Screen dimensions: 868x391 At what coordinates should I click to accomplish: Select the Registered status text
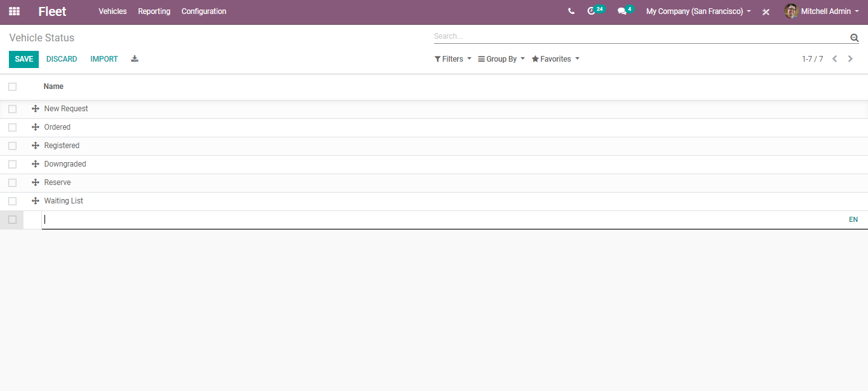(62, 146)
